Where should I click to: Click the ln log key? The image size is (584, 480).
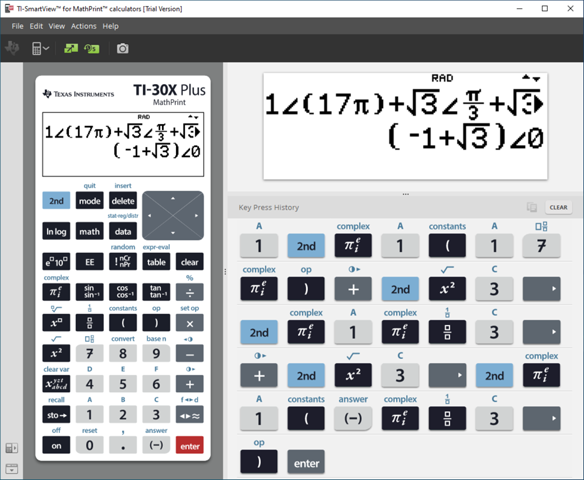pos(56,231)
